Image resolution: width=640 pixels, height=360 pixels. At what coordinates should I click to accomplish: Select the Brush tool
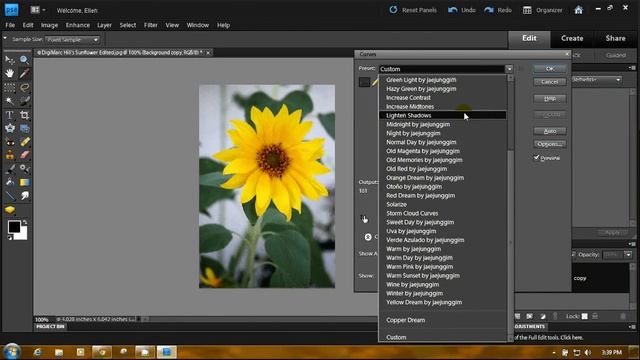[x=9, y=169]
